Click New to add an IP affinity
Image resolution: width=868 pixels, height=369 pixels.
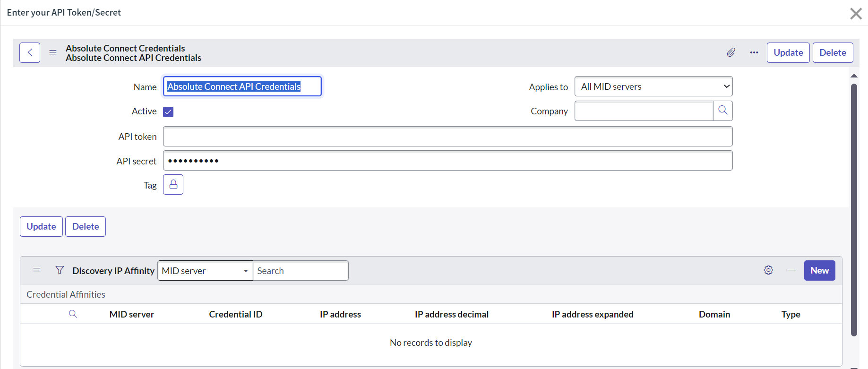coord(819,270)
